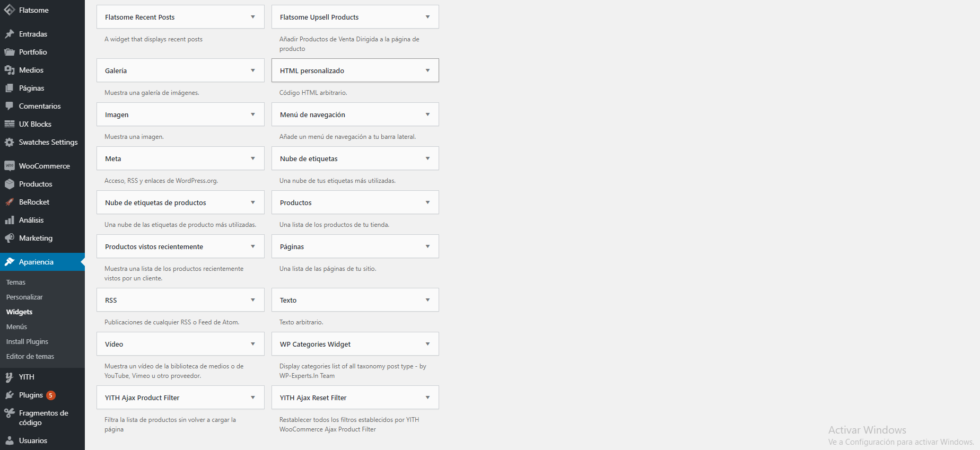Viewport: 980px width, 450px height.
Task: Click the Análisis bar chart icon
Action: pyautogui.click(x=10, y=220)
